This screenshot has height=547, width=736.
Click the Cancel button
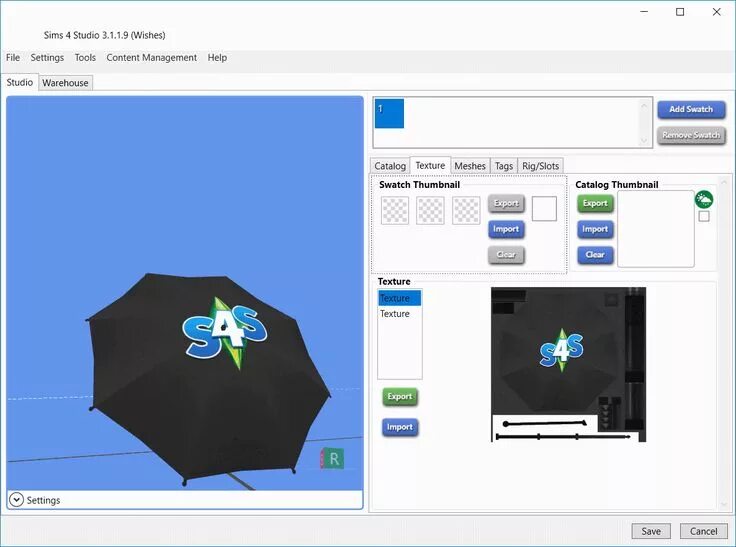(x=704, y=531)
